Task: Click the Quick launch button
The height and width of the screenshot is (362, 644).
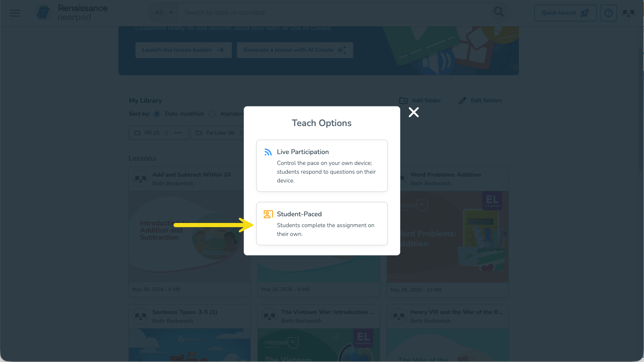Action: pyautogui.click(x=565, y=13)
